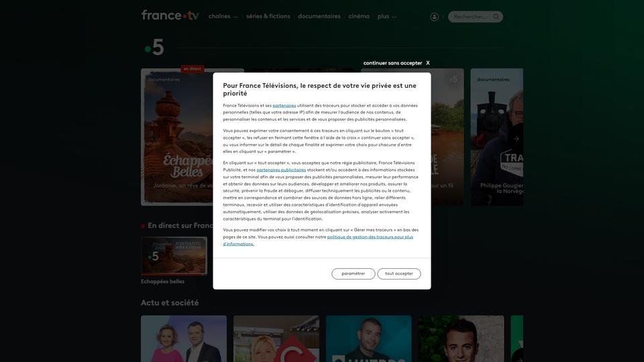The image size is (644, 362).
Task: Open séries & fictions menu item
Action: point(268,16)
